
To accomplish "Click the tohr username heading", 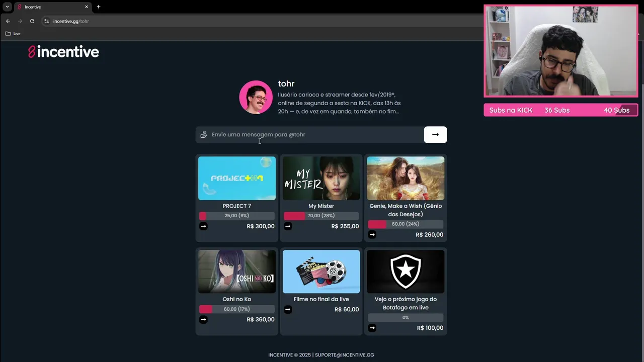I will pyautogui.click(x=286, y=83).
